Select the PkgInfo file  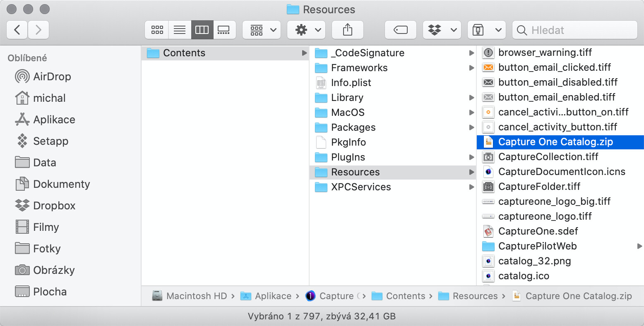pyautogui.click(x=393, y=142)
